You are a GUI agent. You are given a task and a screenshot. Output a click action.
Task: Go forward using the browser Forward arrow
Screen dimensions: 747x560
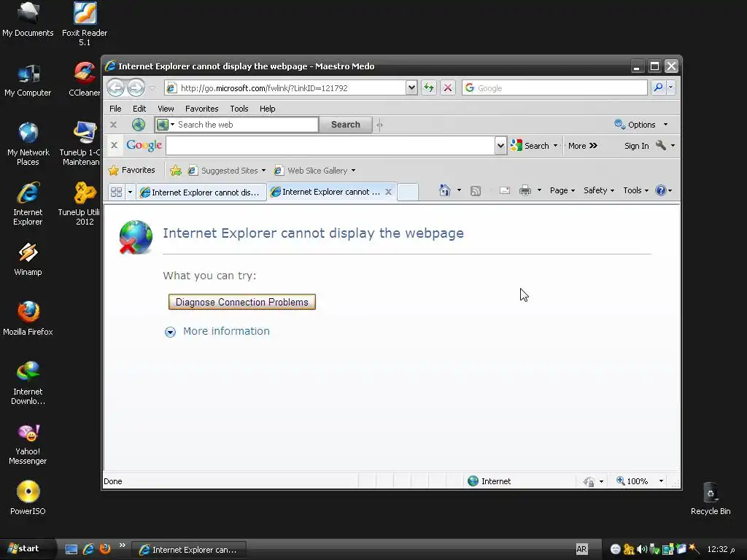tap(136, 87)
